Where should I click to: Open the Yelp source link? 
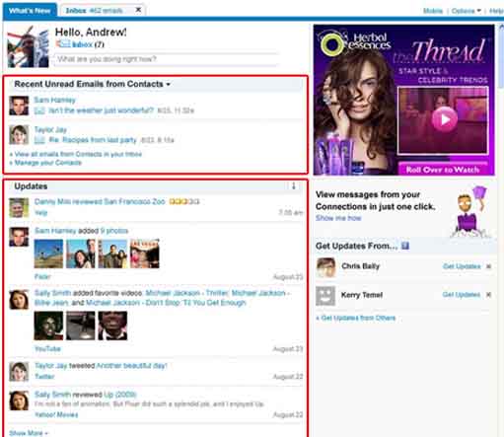click(40, 213)
